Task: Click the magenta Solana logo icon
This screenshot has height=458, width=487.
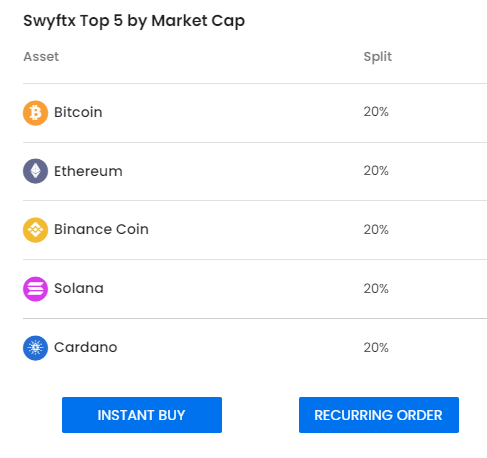Action: point(35,289)
